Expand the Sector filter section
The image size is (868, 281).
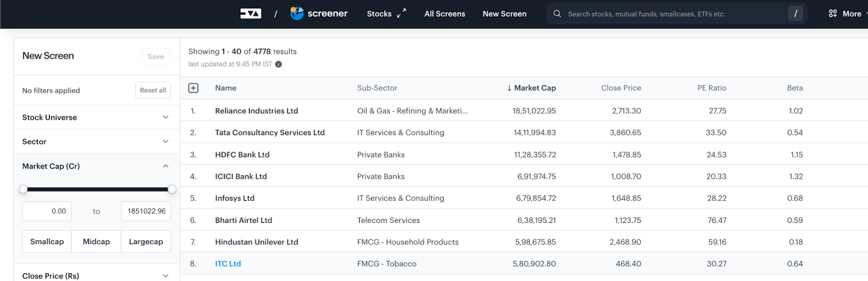[97, 142]
